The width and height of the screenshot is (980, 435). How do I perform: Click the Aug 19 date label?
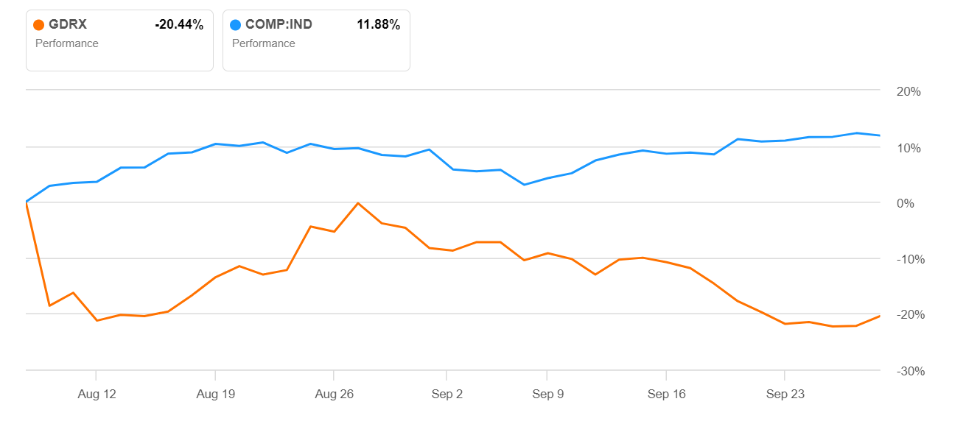tap(215, 395)
